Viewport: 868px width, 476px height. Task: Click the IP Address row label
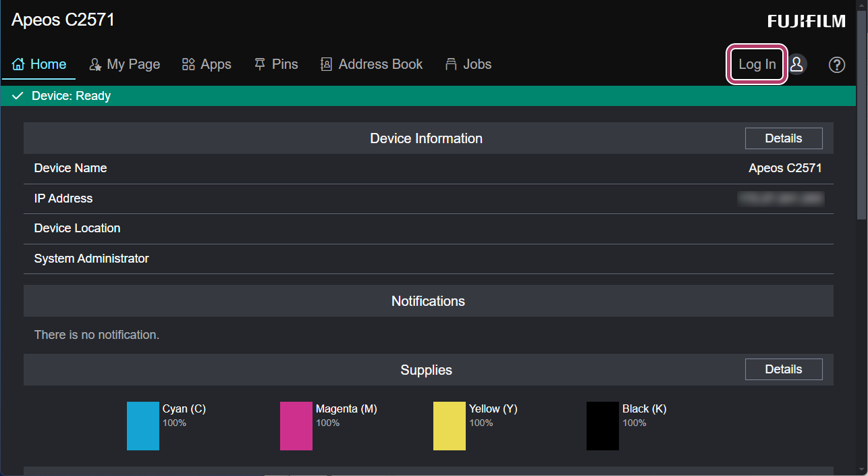[x=63, y=199]
